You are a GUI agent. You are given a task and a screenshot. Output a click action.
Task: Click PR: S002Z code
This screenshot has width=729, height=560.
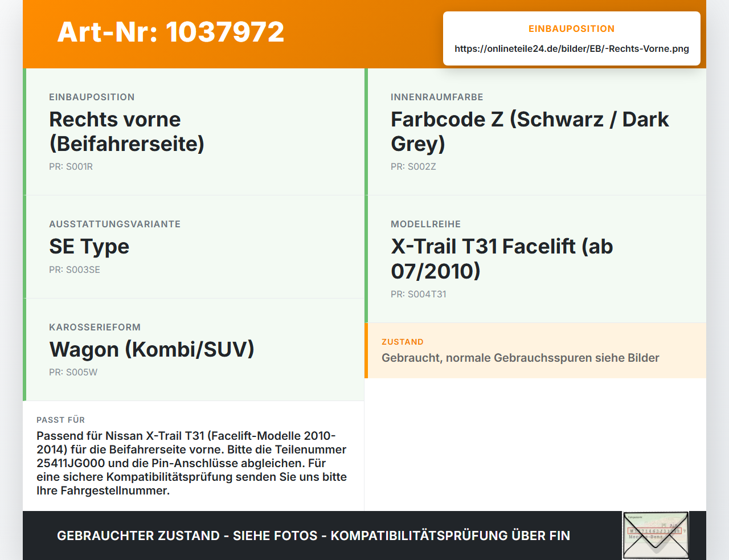(x=413, y=166)
